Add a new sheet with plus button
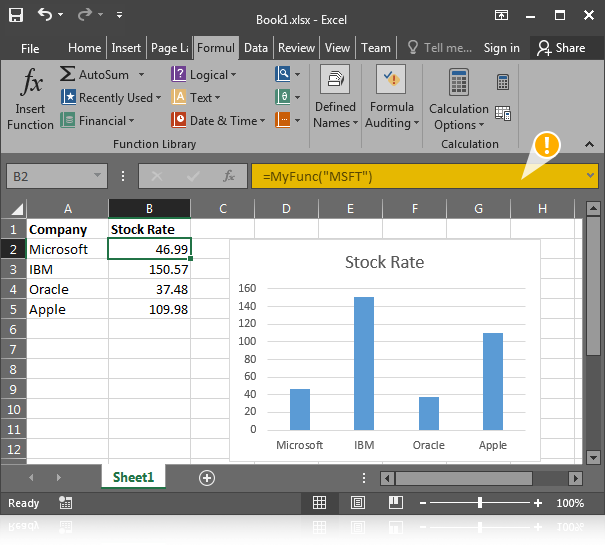This screenshot has width=605, height=545. [x=207, y=478]
